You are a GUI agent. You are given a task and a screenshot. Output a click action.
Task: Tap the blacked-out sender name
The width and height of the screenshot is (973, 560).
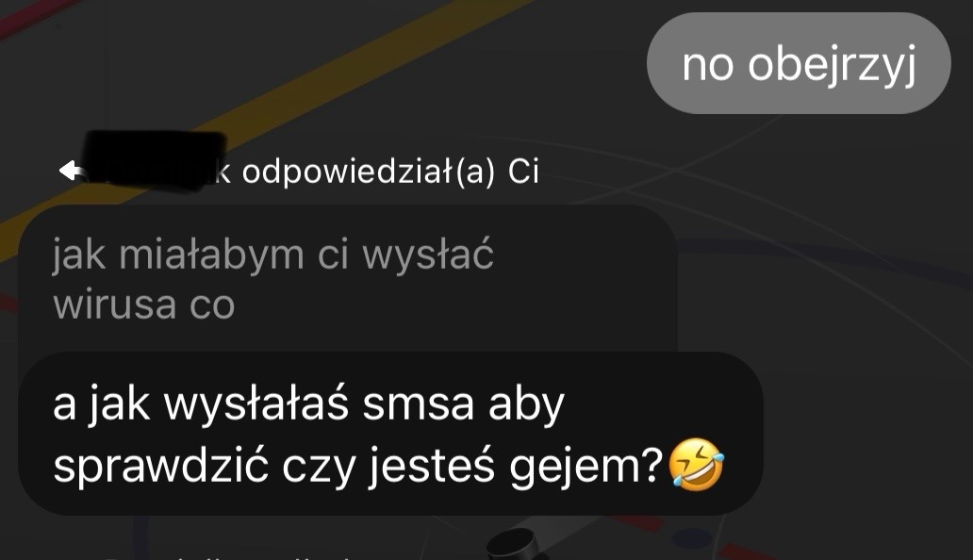click(154, 160)
